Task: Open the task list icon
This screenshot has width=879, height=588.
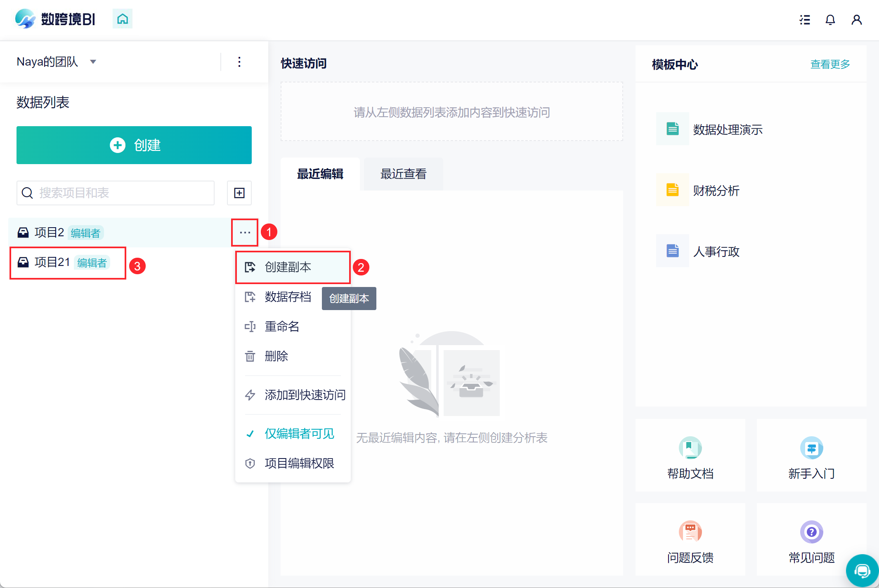Action: [x=804, y=20]
